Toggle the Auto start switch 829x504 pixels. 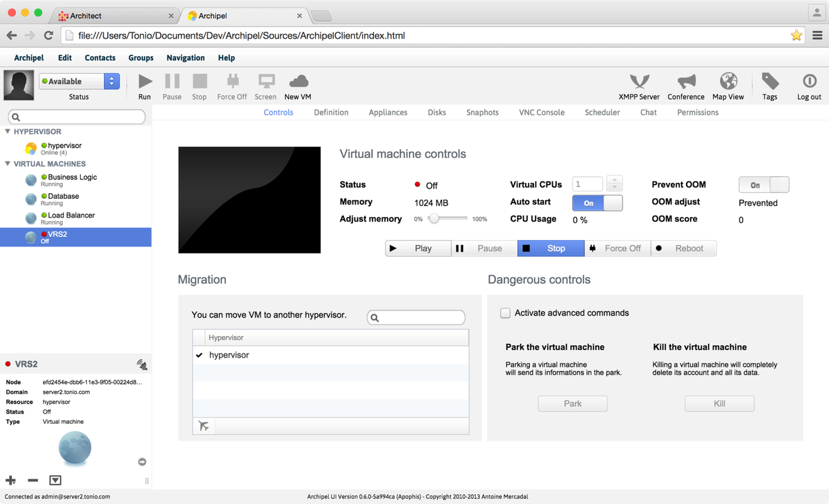598,203
